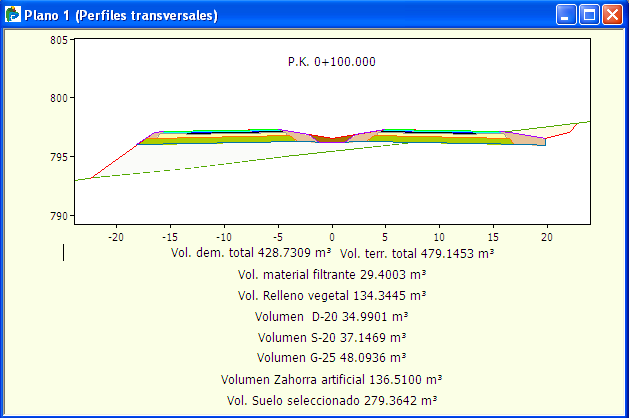The width and height of the screenshot is (629, 418).
Task: Click the Volumen G-25 value line
Action: tap(332, 358)
